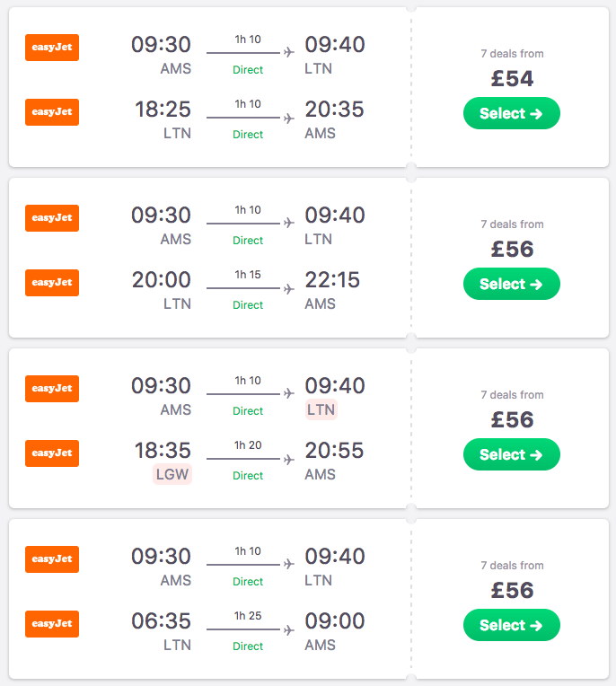Click the easyJet logo beside the 06:35 departure
Screen dimensions: 616x686
[x=52, y=624]
